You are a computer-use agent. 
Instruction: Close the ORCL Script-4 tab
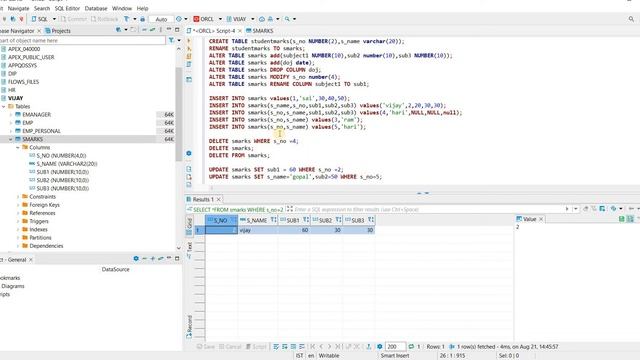240,31
